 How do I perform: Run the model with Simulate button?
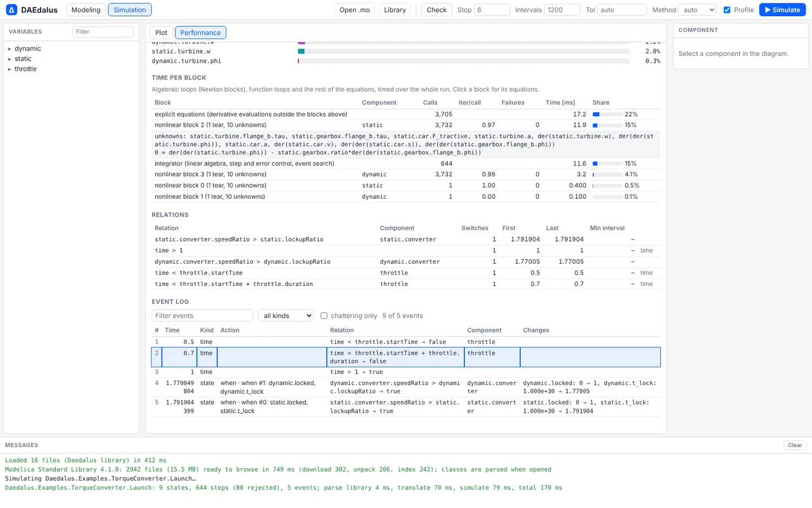click(x=782, y=10)
